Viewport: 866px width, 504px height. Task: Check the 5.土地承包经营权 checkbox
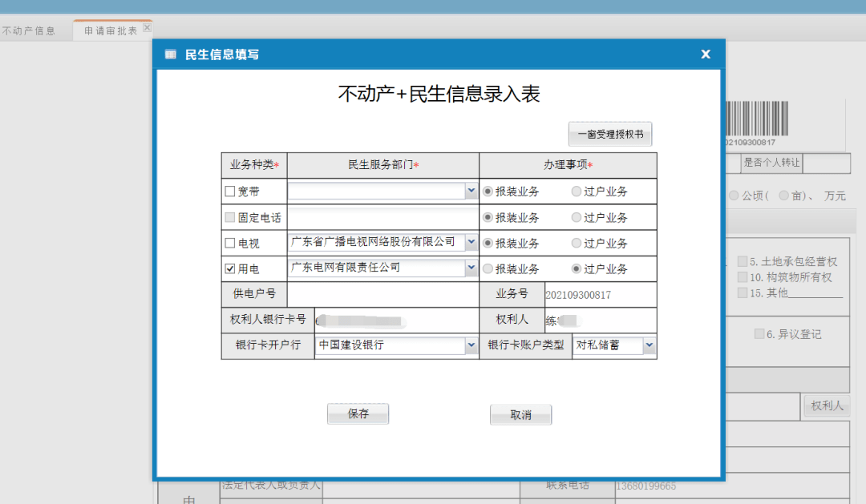[x=742, y=261]
